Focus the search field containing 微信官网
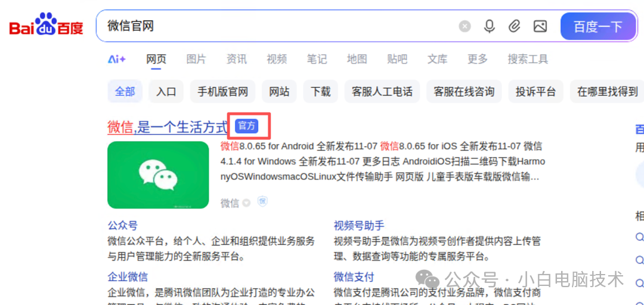Viewport: 644px width, 305px height. tap(279, 27)
